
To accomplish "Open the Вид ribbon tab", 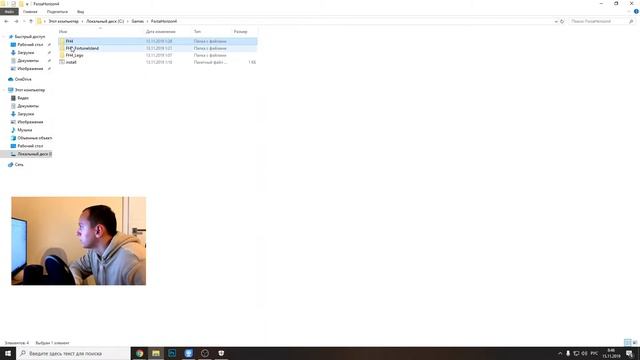I will pos(80,12).
